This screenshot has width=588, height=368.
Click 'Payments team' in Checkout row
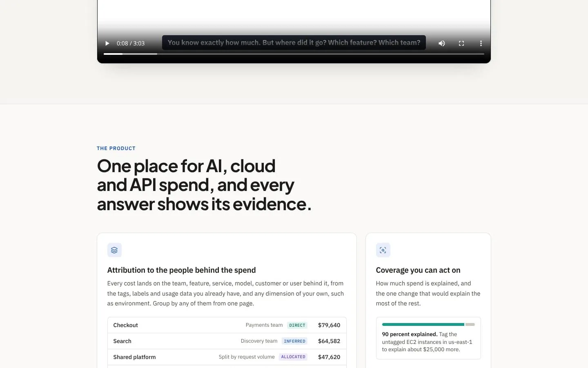264,325
